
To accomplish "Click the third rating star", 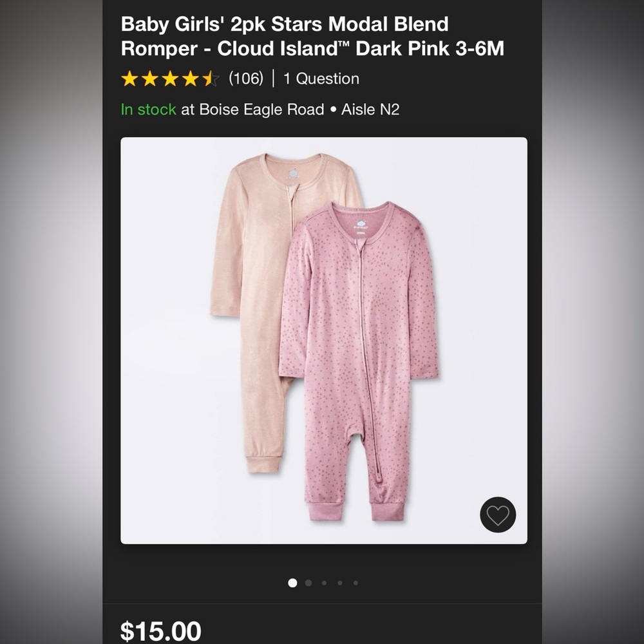I will pos(169,79).
